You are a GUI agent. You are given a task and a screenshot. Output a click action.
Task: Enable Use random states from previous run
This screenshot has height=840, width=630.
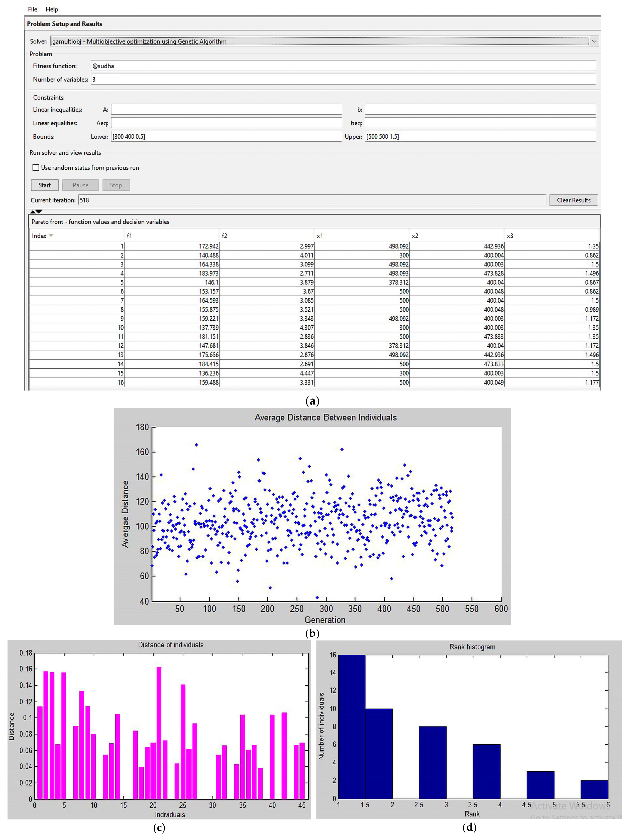[36, 168]
